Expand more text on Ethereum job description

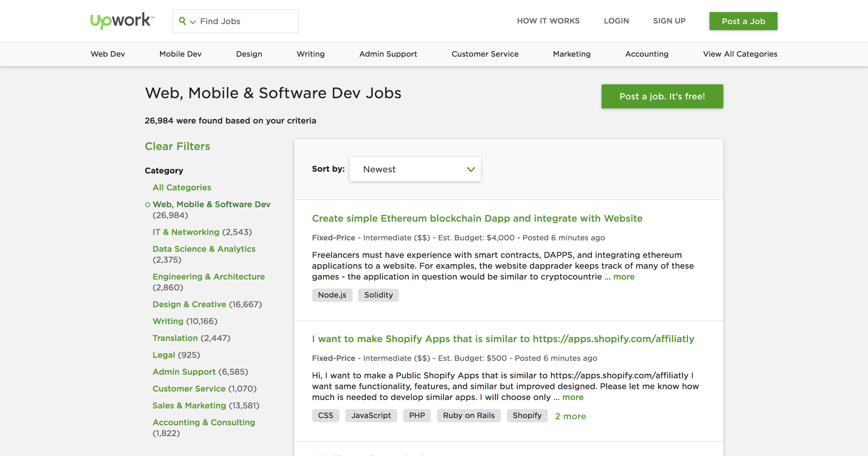click(623, 276)
